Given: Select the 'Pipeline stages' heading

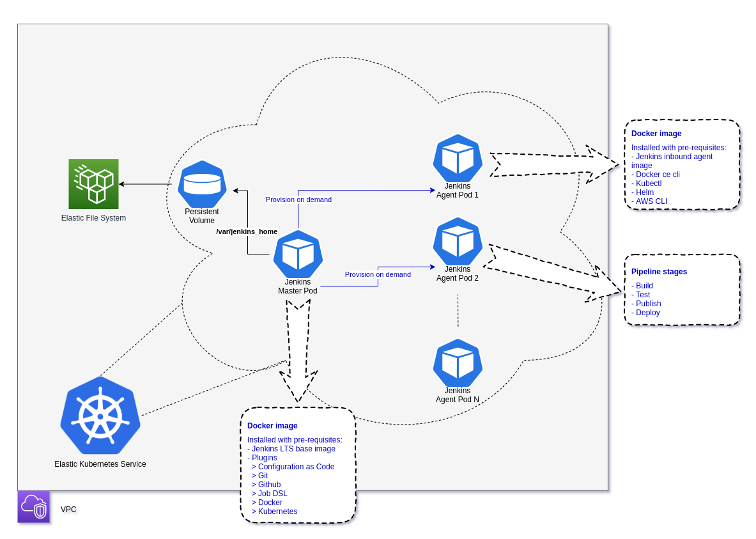Looking at the screenshot, I should tap(659, 272).
